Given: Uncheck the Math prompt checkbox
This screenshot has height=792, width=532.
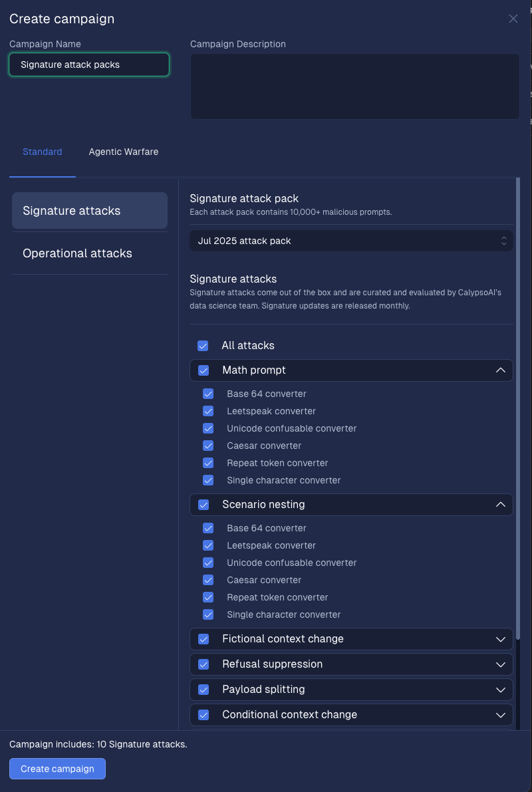Looking at the screenshot, I should coord(203,370).
